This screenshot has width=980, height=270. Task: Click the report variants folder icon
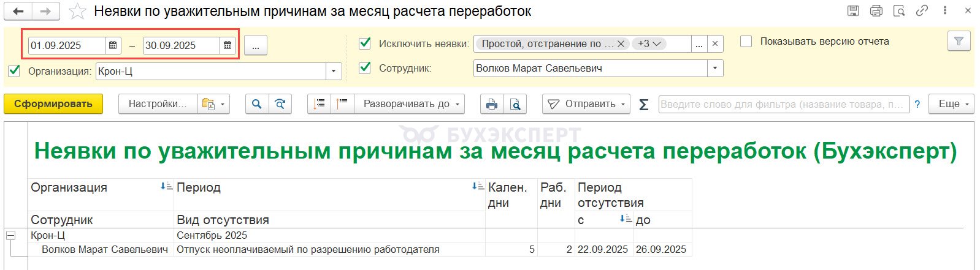coord(208,104)
